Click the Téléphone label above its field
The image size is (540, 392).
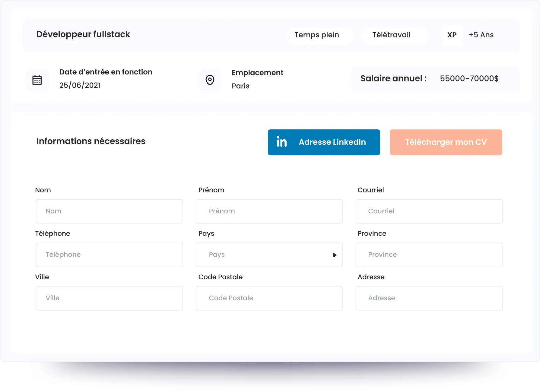pos(53,234)
